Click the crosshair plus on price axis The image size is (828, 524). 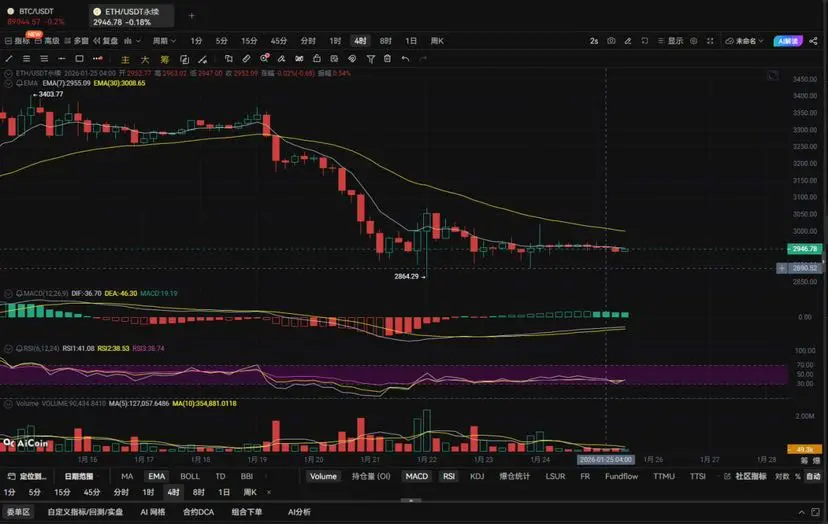click(x=782, y=268)
